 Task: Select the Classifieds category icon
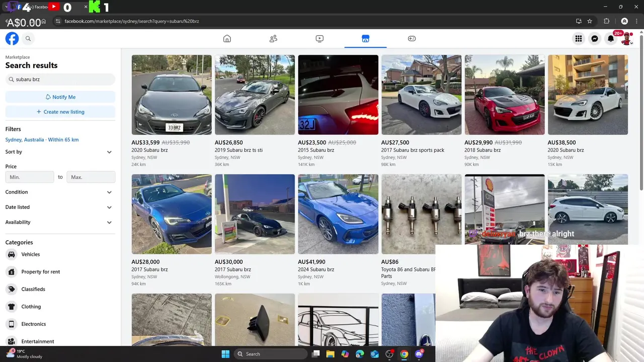coord(12,289)
